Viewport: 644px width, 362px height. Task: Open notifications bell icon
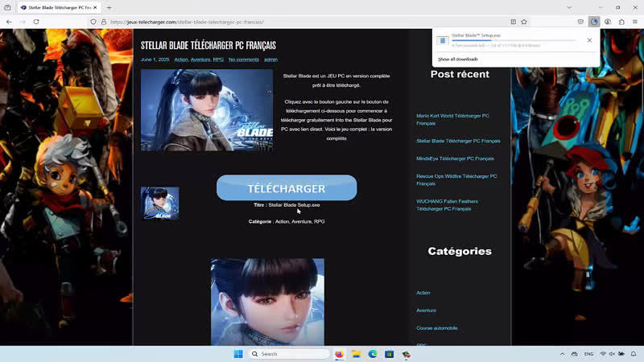tap(634, 354)
